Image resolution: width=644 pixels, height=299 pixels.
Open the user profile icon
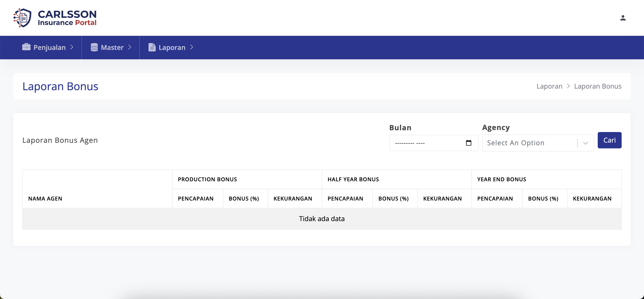pyautogui.click(x=623, y=18)
